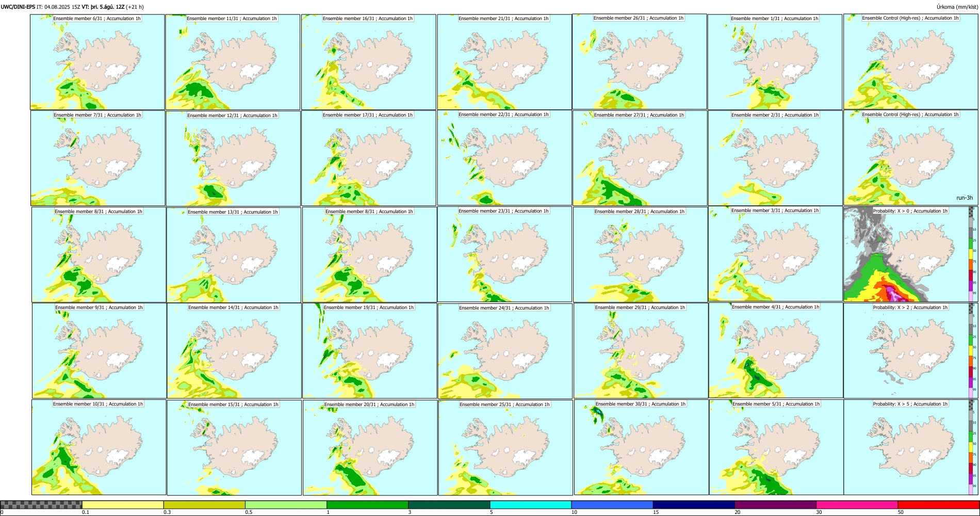The width and height of the screenshot is (980, 516).
Task: Select the Ensemble member 11/31 map panel
Action: 233,62
